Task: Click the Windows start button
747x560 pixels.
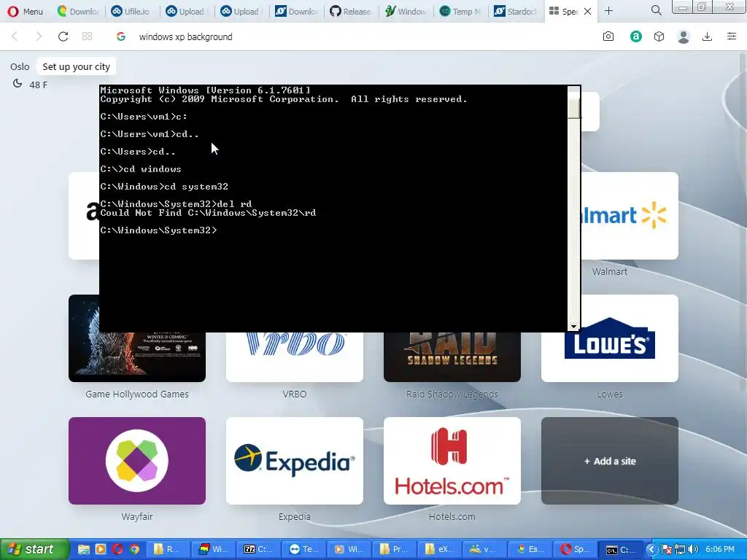Action: point(34,549)
